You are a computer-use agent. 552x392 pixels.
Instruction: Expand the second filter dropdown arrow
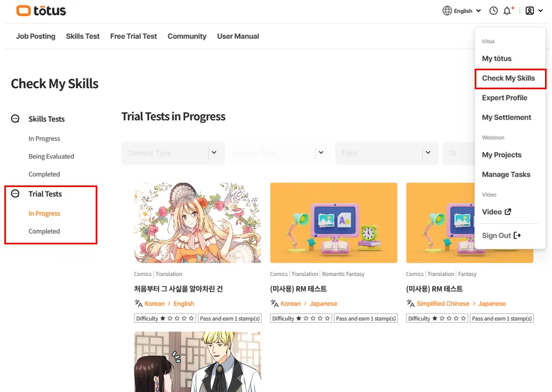[321, 152]
